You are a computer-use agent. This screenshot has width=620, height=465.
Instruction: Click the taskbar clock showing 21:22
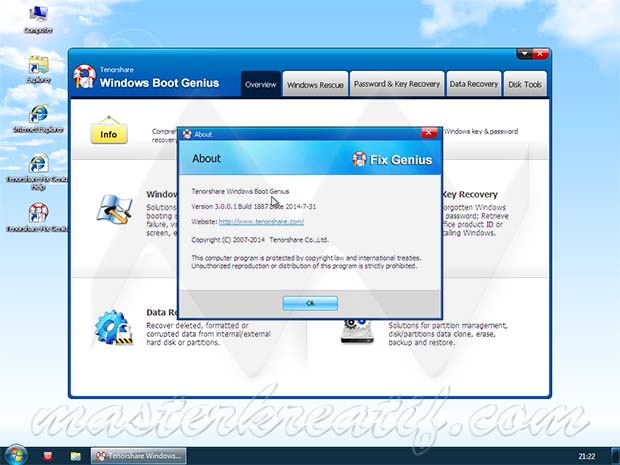(587, 456)
